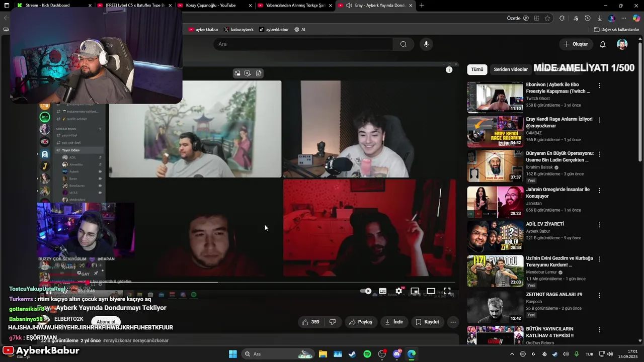The image size is (644, 362).
Task: Show hidden system tray icons
Action: pos(512,354)
